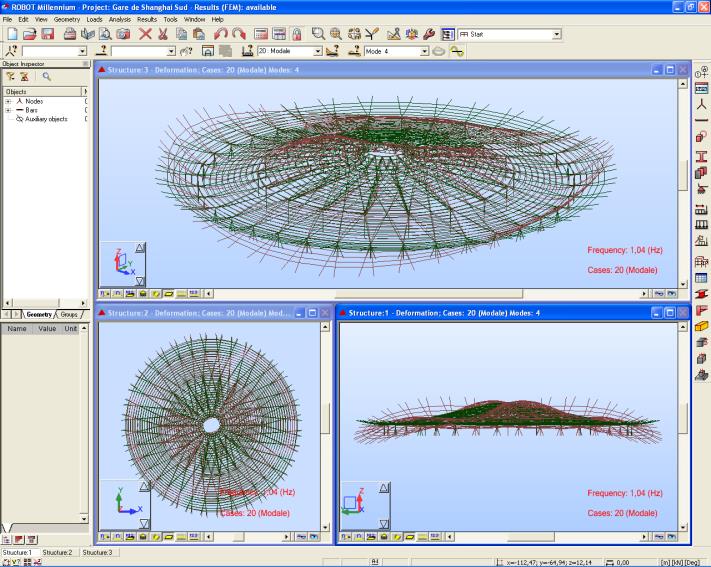Open the File menu
Image resolution: width=711 pixels, height=567 pixels.
[x=7, y=20]
